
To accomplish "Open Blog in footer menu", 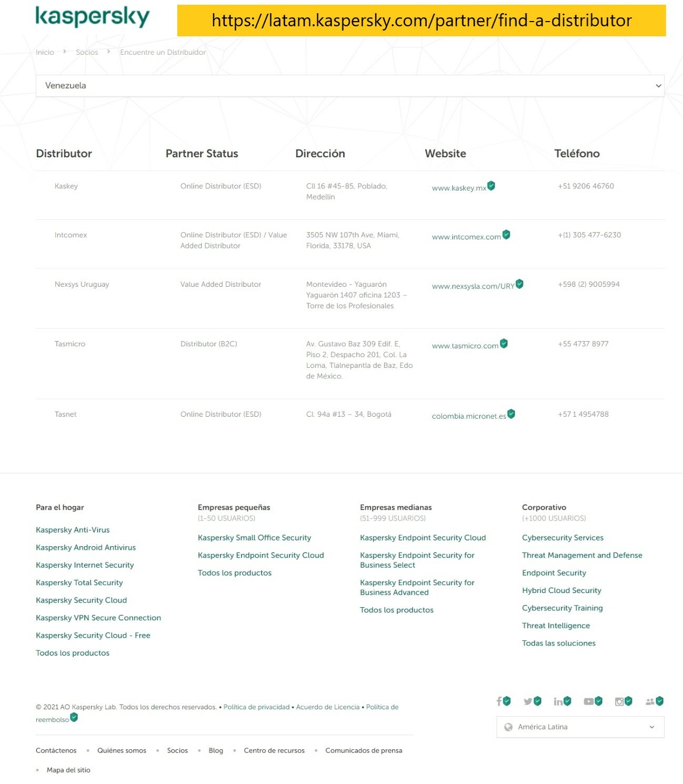I will (x=216, y=750).
